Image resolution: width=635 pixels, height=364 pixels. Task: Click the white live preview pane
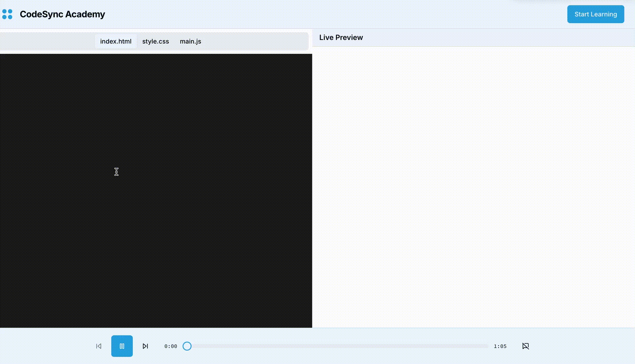[474, 187]
